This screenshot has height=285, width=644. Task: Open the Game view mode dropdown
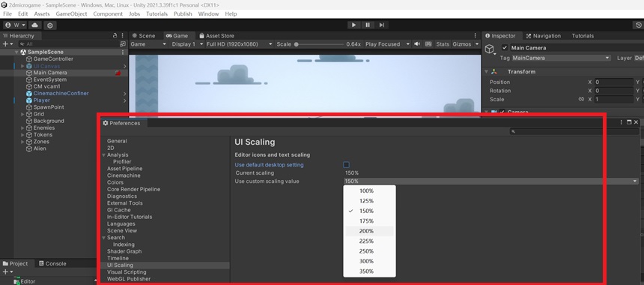pyautogui.click(x=148, y=44)
